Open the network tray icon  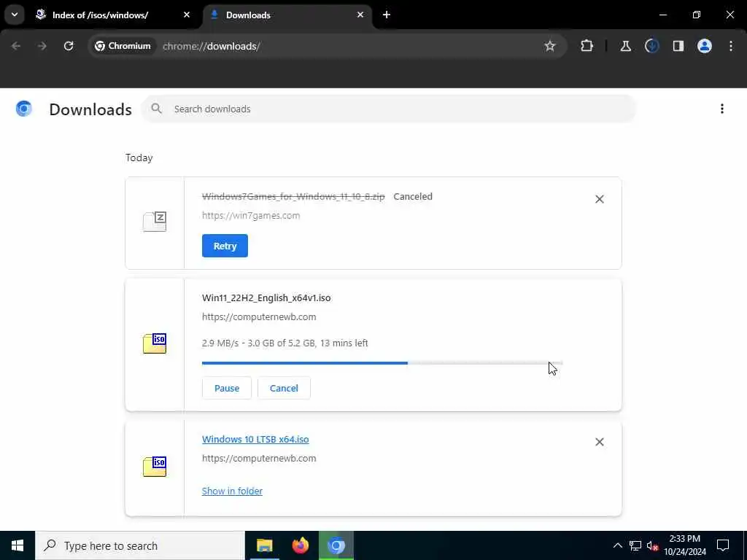click(635, 545)
